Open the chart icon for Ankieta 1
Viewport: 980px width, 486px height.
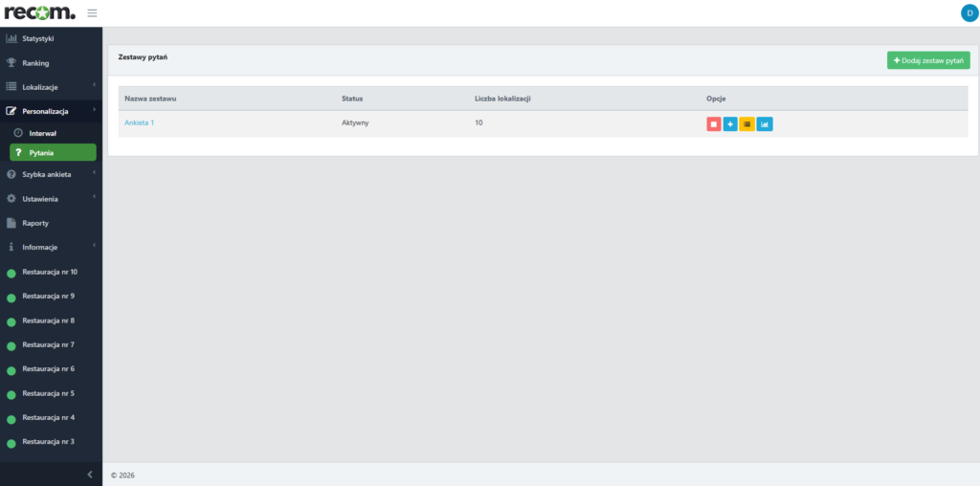(x=765, y=124)
